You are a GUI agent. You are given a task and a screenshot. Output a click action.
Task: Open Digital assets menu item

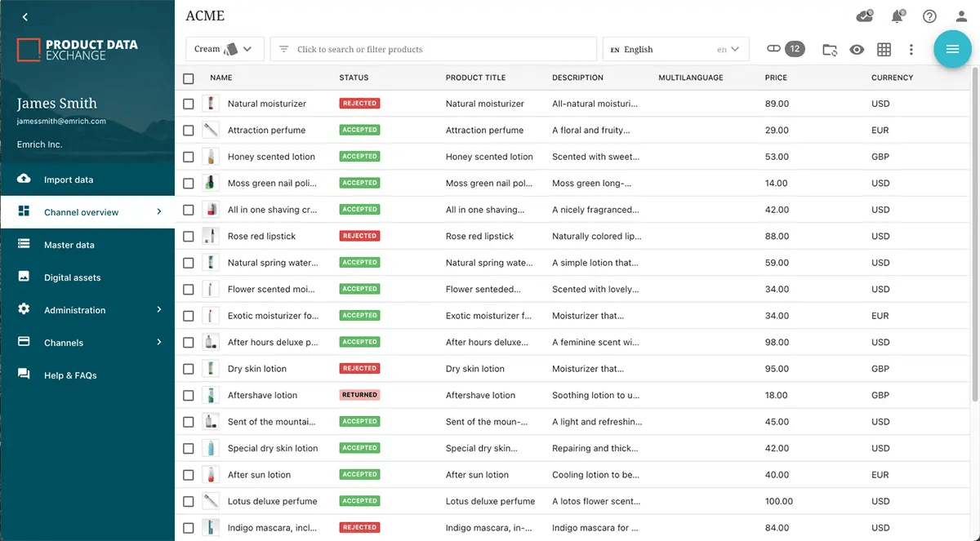click(x=87, y=277)
